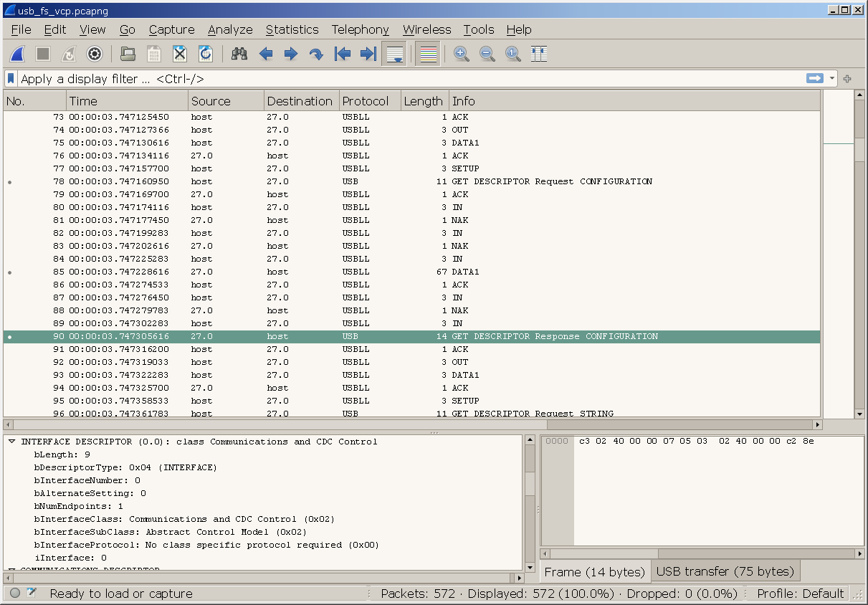Zoom in on packet list text
This screenshot has height=605, width=868.
(x=462, y=54)
